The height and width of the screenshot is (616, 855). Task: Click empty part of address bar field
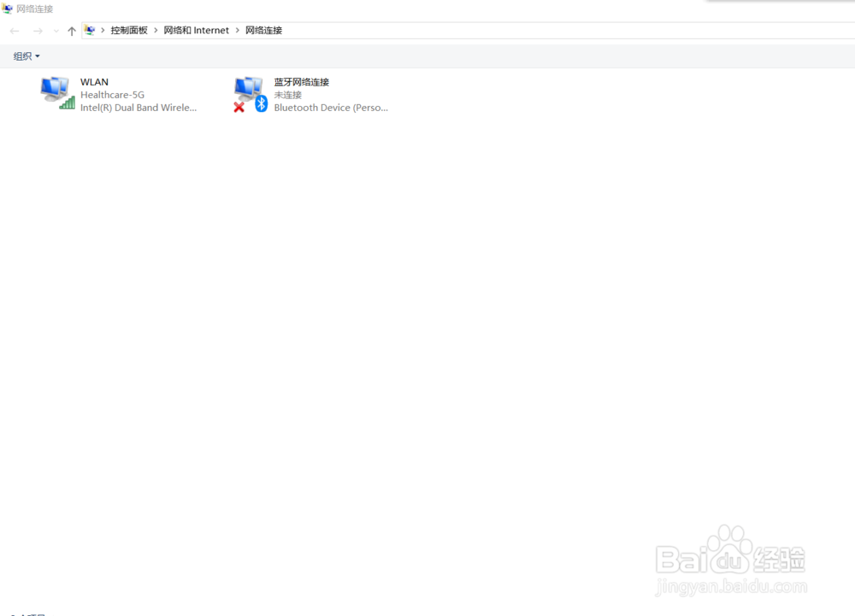(x=567, y=31)
